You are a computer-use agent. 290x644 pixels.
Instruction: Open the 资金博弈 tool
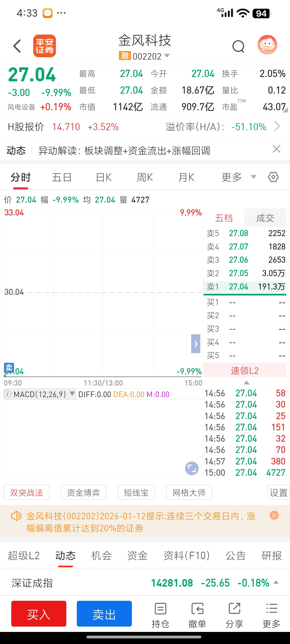(x=84, y=492)
